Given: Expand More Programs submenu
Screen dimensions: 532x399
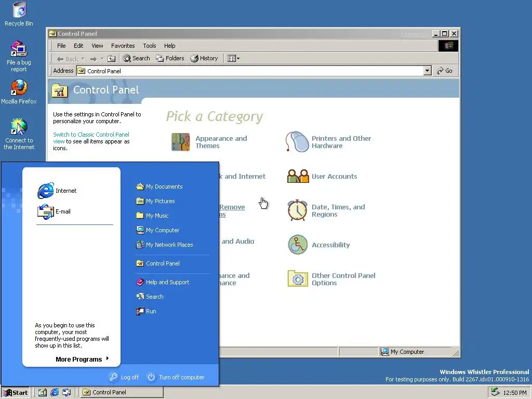Looking at the screenshot, I should (83, 360).
